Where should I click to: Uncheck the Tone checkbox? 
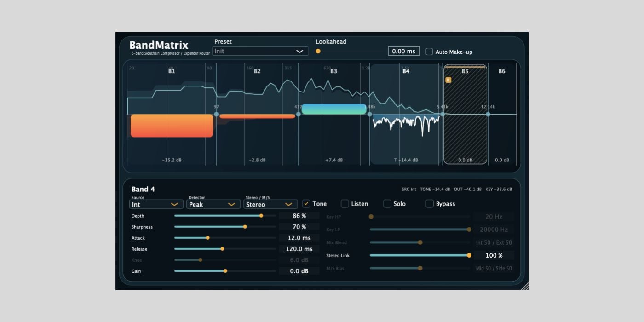306,204
